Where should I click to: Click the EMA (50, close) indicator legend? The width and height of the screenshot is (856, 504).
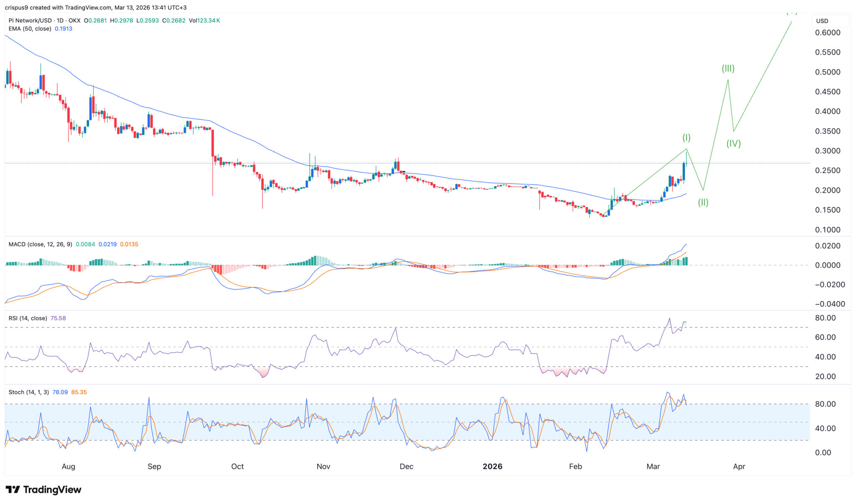[x=30, y=29]
